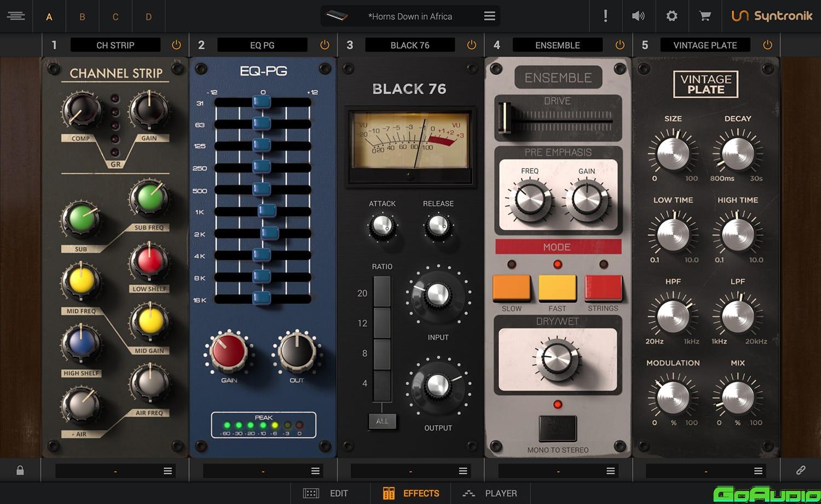Select the yellow FAST mode button
This screenshot has height=504, width=821.
[557, 288]
